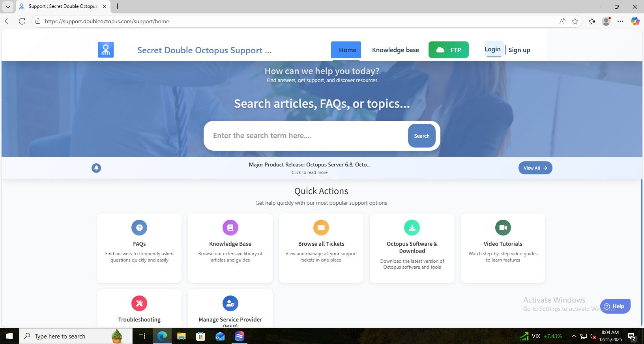Click the search term input field
644x344 pixels.
[x=308, y=136]
